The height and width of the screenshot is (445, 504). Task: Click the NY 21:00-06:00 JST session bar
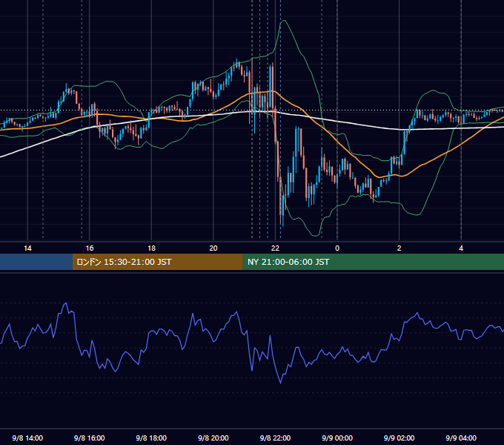[x=373, y=262]
